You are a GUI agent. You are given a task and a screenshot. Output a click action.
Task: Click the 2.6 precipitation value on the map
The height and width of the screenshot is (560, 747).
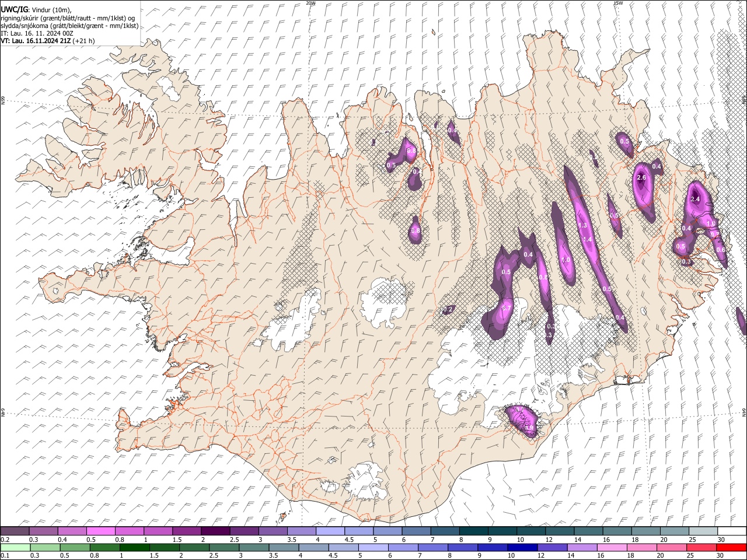[x=641, y=177]
